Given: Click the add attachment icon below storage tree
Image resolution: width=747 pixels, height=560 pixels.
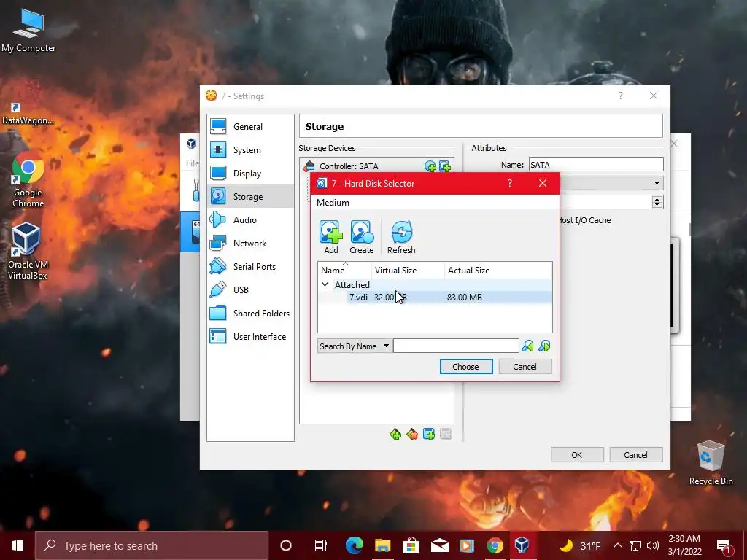Looking at the screenshot, I should pyautogui.click(x=429, y=435).
